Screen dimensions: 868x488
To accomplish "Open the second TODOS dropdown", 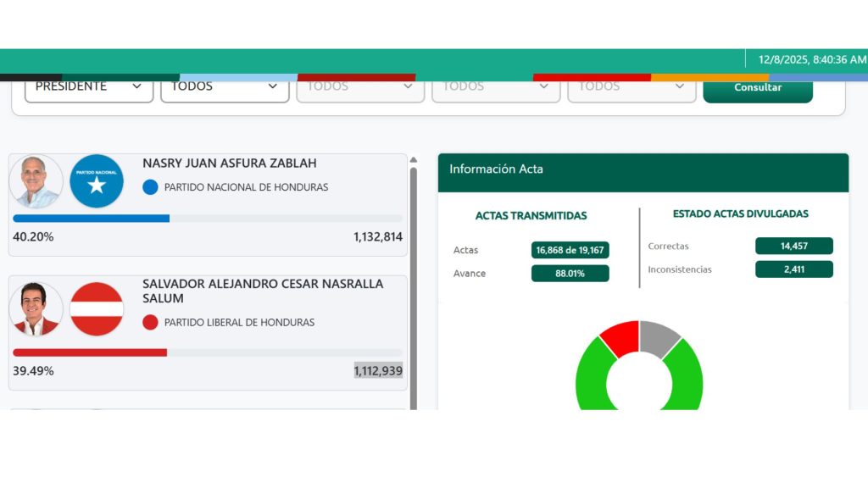I will point(360,87).
